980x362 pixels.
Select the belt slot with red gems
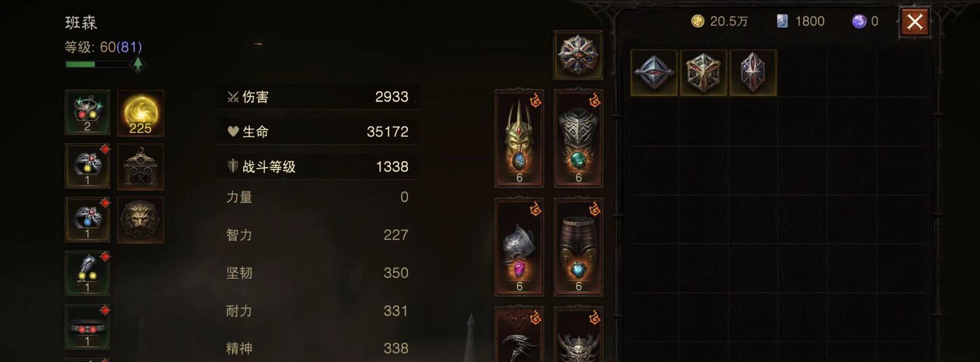[87, 327]
